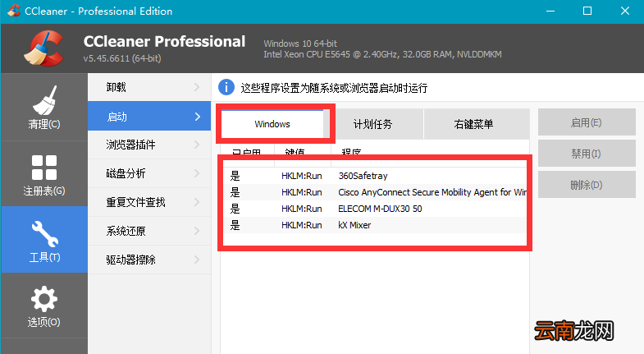
Task: Close the CCleaner window
Action: click(624, 11)
